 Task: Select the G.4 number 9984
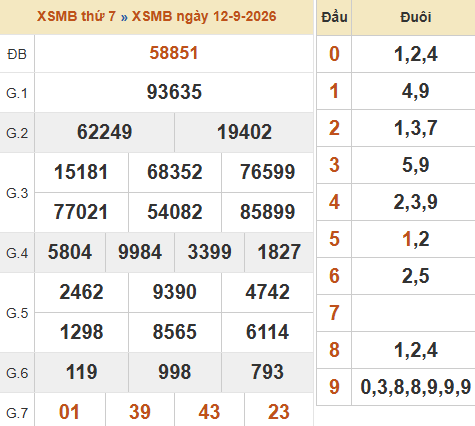(140, 252)
